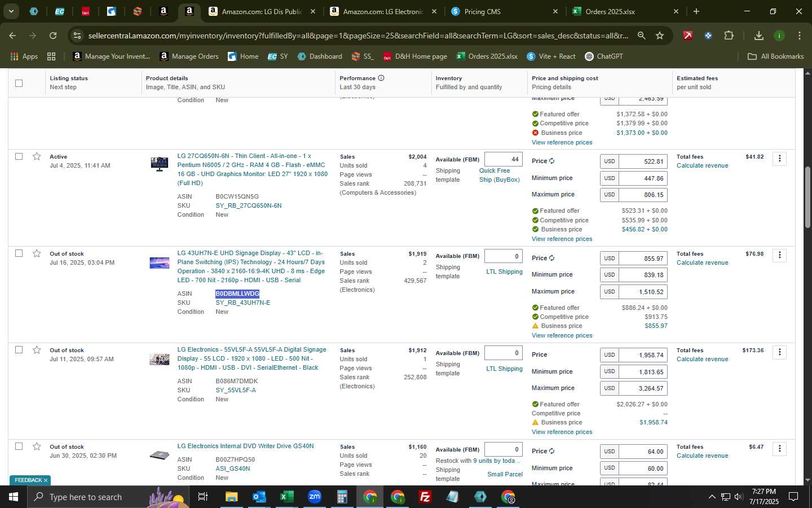The height and width of the screenshot is (508, 812).
Task: Switch to Orders 2025.xlsx tab
Action: 626,11
